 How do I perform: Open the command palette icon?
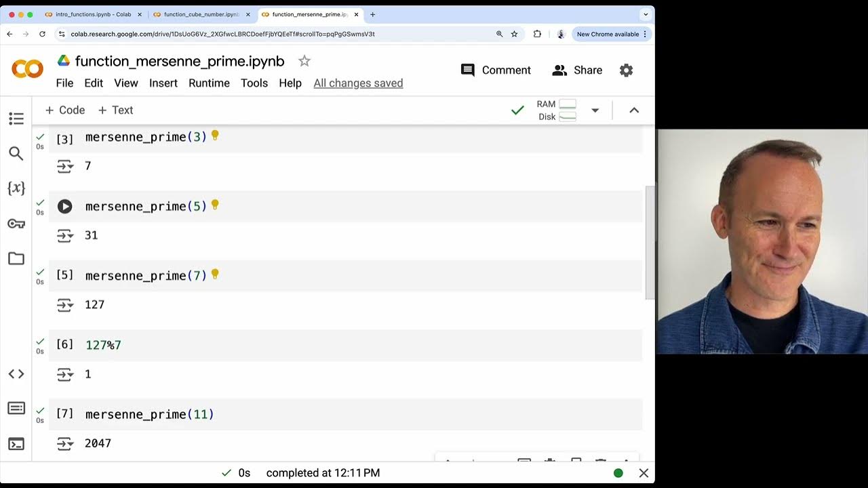[16, 409]
